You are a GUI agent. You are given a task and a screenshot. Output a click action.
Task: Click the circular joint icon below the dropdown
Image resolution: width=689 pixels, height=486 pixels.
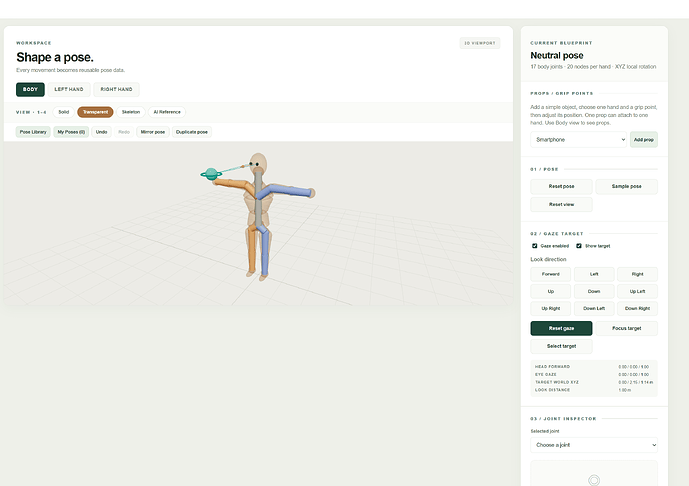coord(594,480)
